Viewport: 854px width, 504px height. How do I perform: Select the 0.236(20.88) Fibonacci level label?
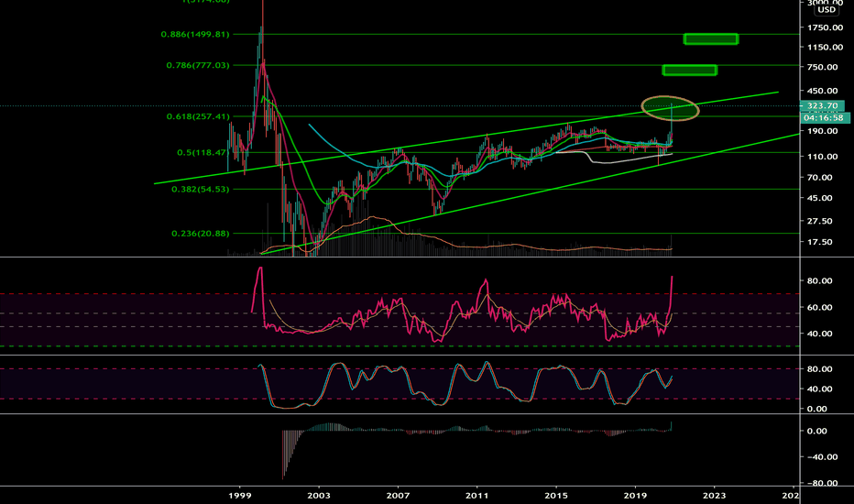tap(201, 233)
